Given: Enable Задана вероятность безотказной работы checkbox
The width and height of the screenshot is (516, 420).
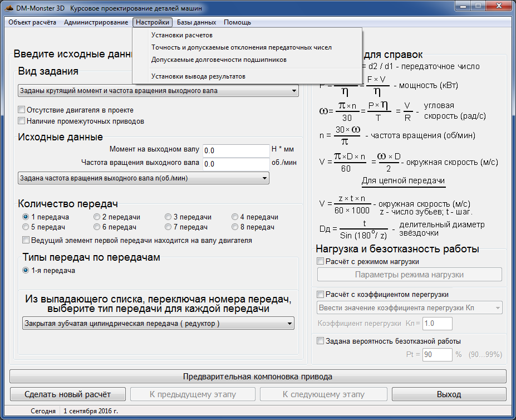Looking at the screenshot, I should 320,341.
